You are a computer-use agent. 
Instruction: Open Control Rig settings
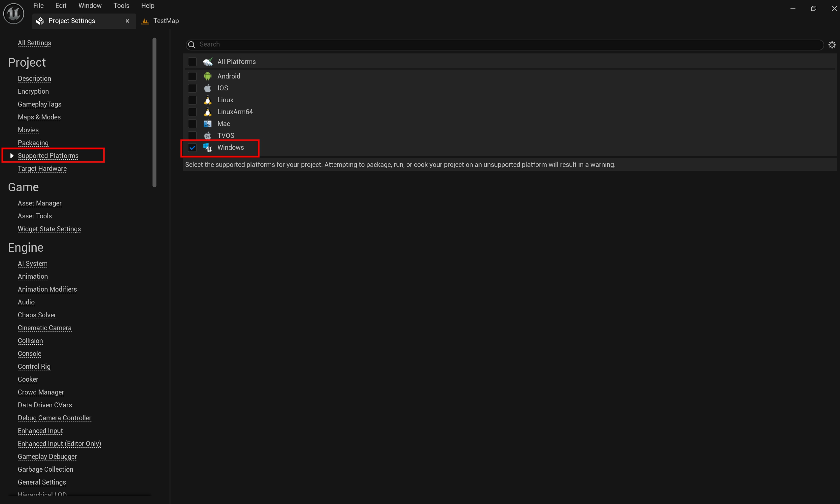[34, 367]
